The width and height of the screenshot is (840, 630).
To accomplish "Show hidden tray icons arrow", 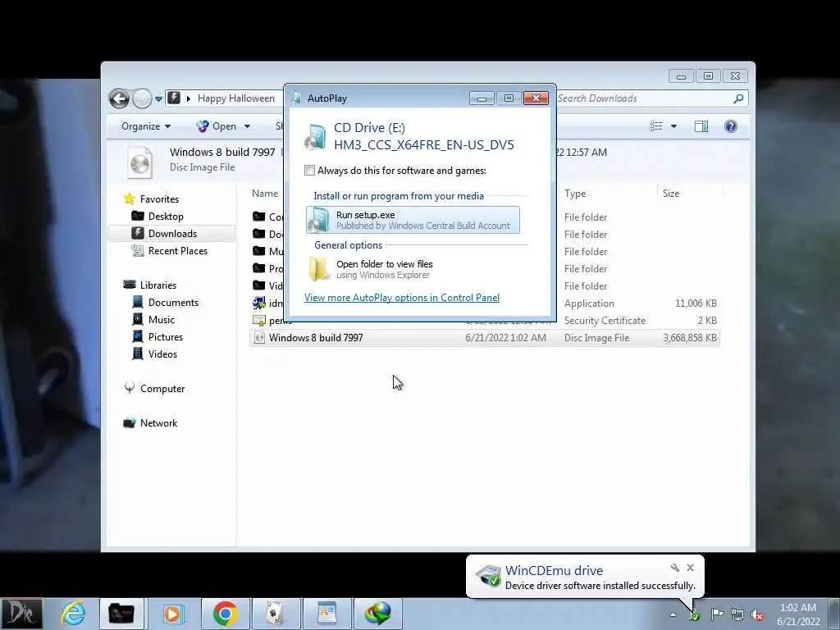I will click(673, 614).
